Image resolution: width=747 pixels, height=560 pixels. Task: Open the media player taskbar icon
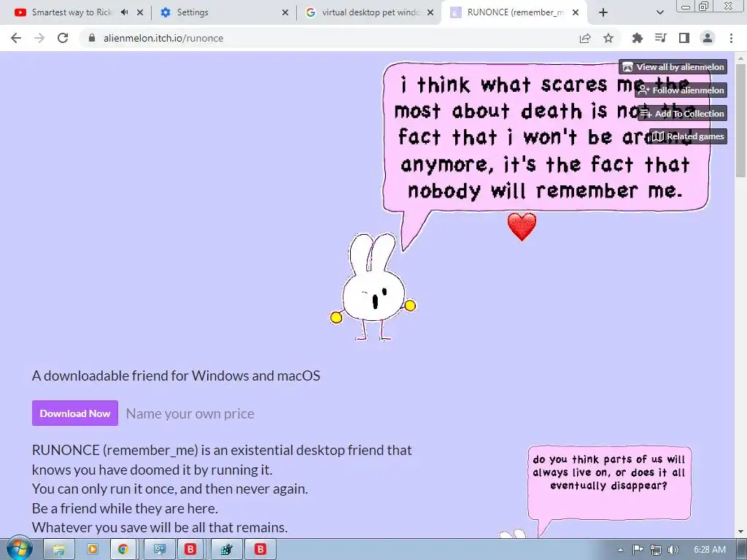[93, 550]
